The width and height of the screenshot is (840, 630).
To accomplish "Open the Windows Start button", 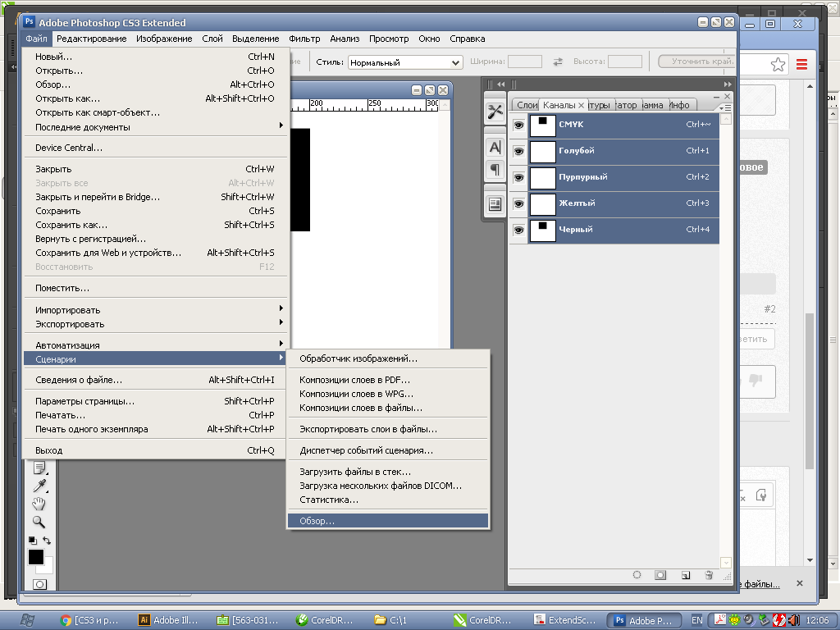I will pyautogui.click(x=28, y=620).
